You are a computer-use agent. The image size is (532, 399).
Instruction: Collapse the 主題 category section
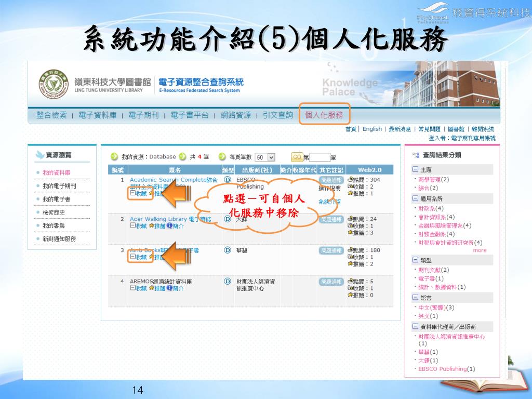coord(415,169)
